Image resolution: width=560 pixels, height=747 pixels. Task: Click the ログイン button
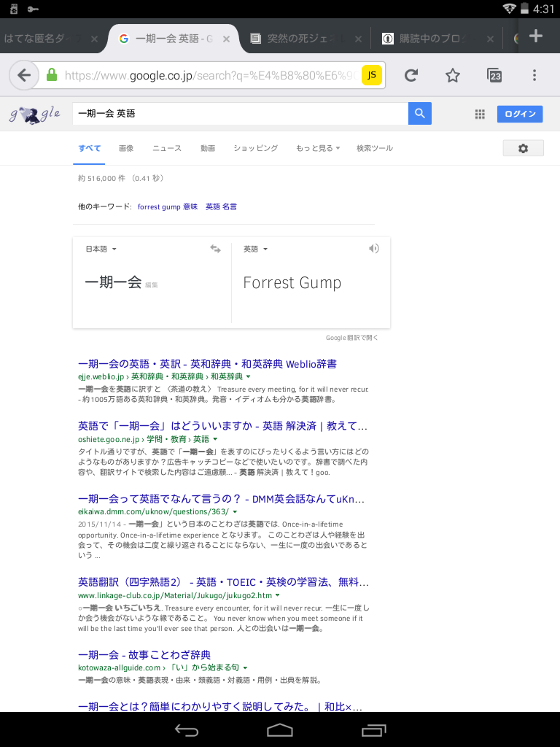520,114
